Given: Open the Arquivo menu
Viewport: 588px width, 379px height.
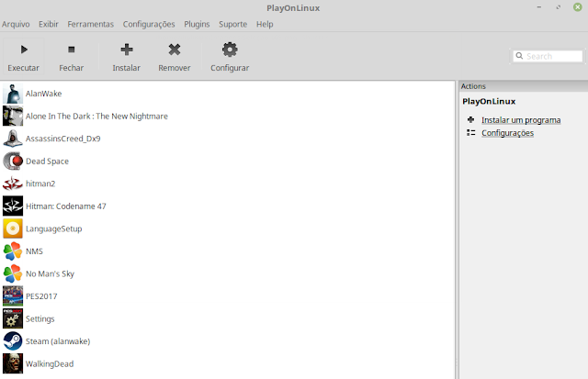Looking at the screenshot, I should [x=16, y=25].
